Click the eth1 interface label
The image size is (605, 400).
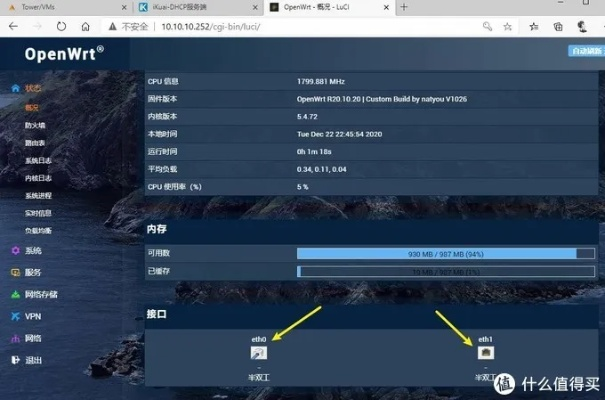click(x=485, y=339)
